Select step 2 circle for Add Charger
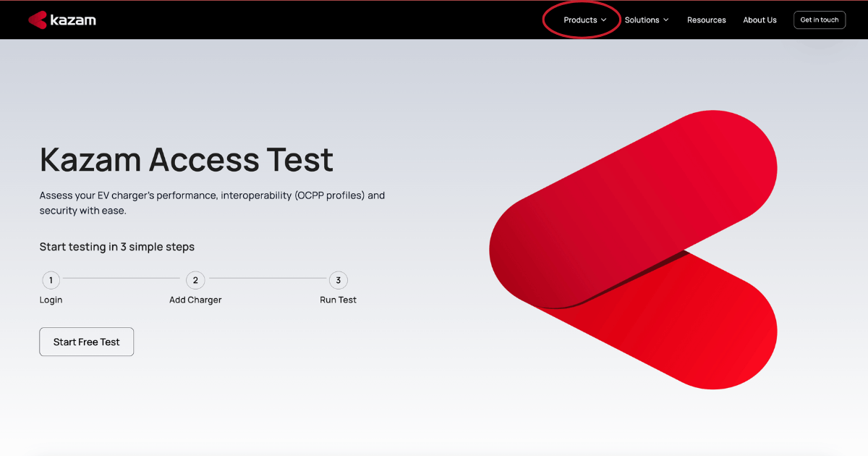 [195, 280]
